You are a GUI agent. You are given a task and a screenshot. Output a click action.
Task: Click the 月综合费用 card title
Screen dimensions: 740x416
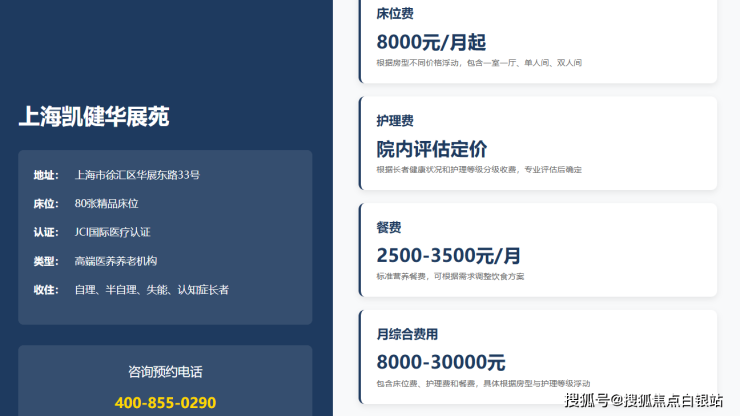click(407, 334)
